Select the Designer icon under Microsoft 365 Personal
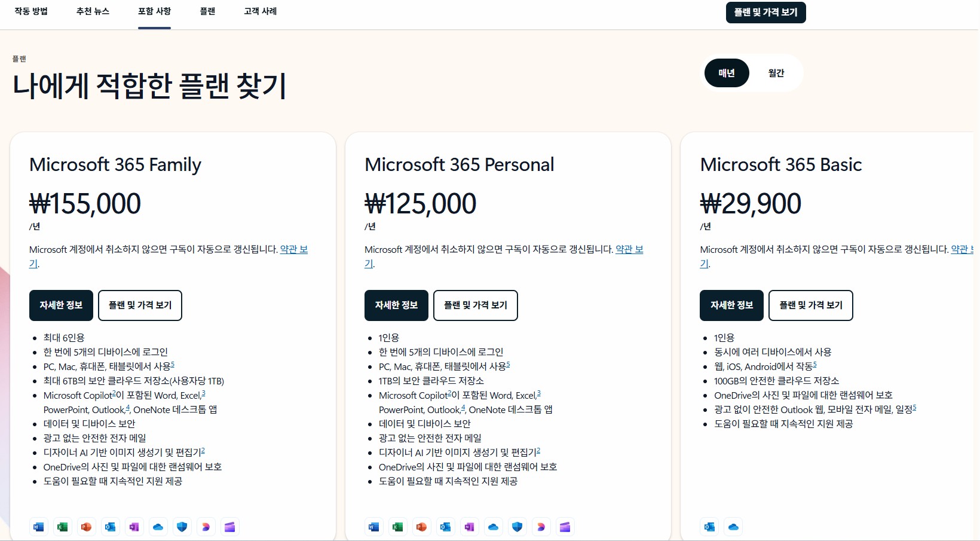This screenshot has height=541, width=980. coord(541,527)
